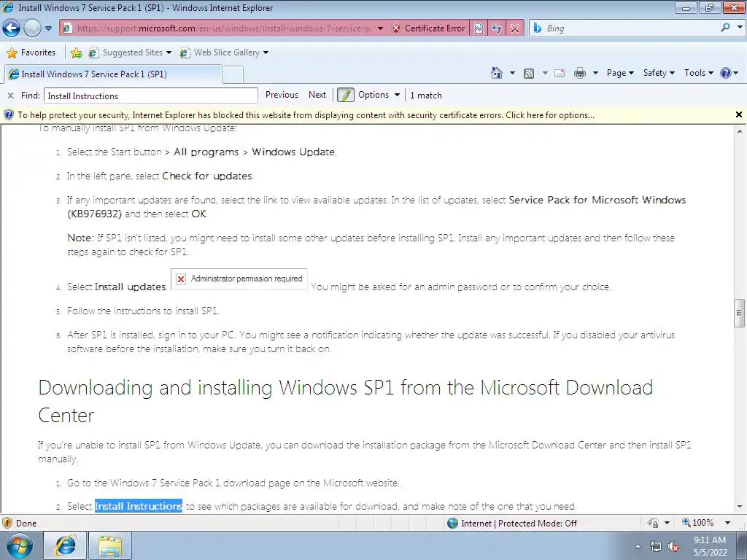Screen dimensions: 747x560
Task: Toggle the highlight all matches pencil icon
Action: click(x=345, y=96)
